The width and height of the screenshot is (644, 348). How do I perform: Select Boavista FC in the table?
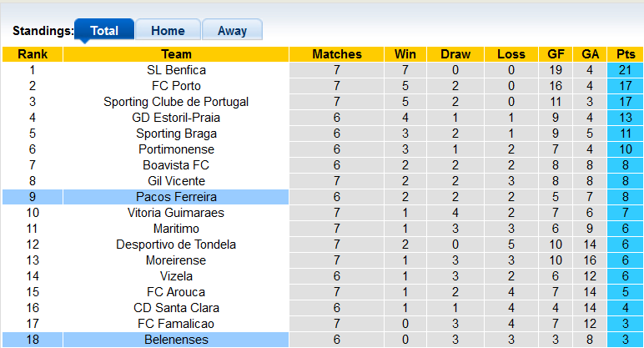pos(176,165)
